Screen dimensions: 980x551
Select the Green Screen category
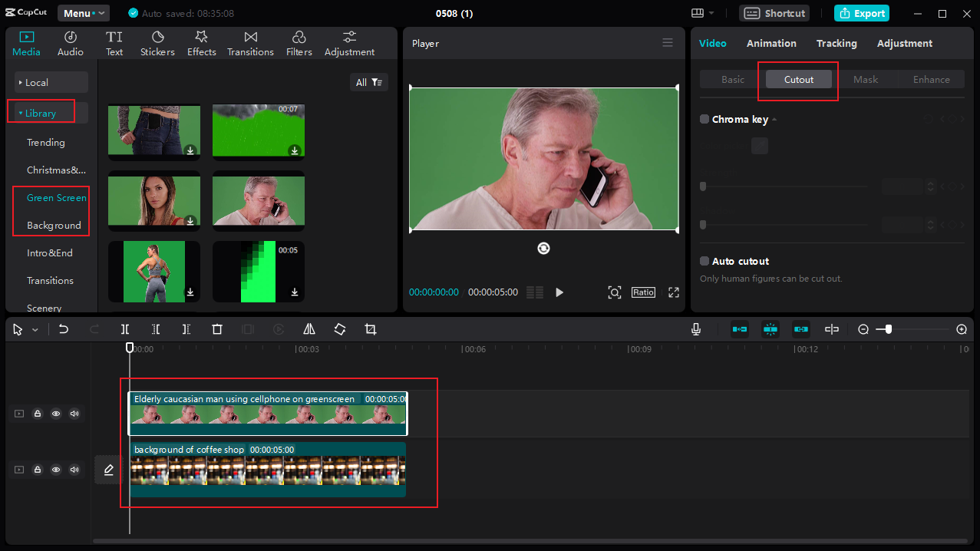click(57, 198)
